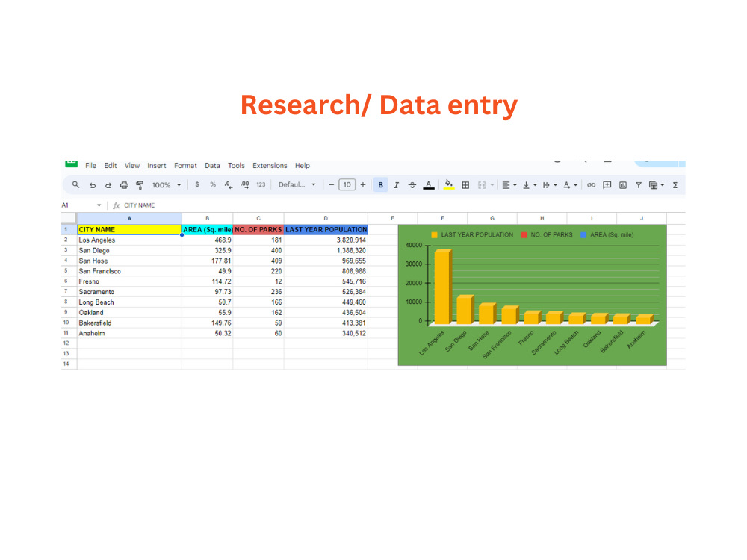Open the View menu

(x=132, y=165)
